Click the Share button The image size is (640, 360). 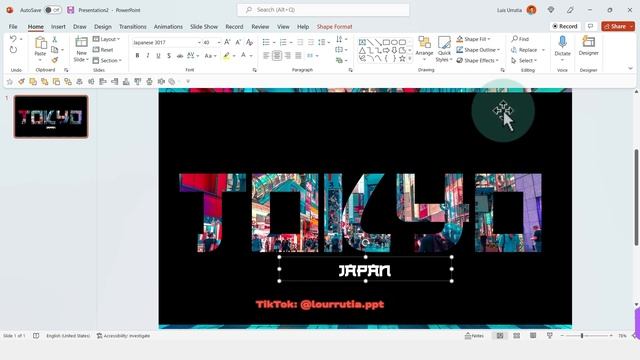coord(615,26)
